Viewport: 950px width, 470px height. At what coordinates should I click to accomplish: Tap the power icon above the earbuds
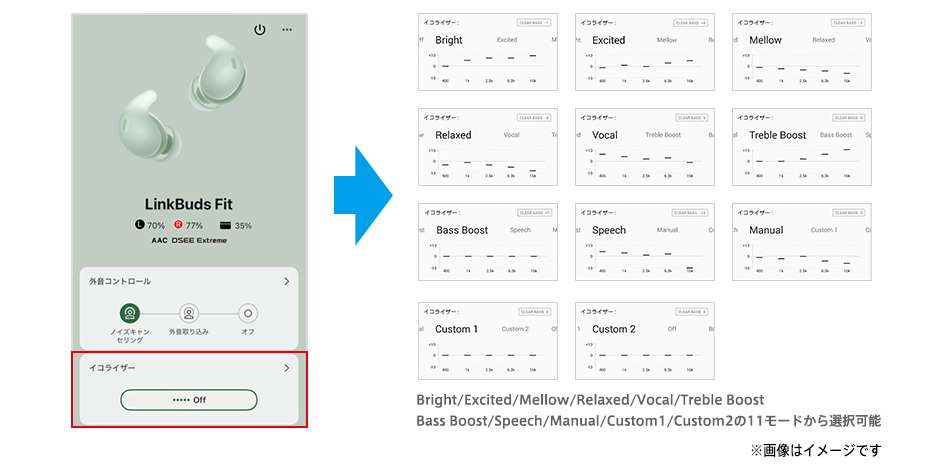click(x=260, y=30)
